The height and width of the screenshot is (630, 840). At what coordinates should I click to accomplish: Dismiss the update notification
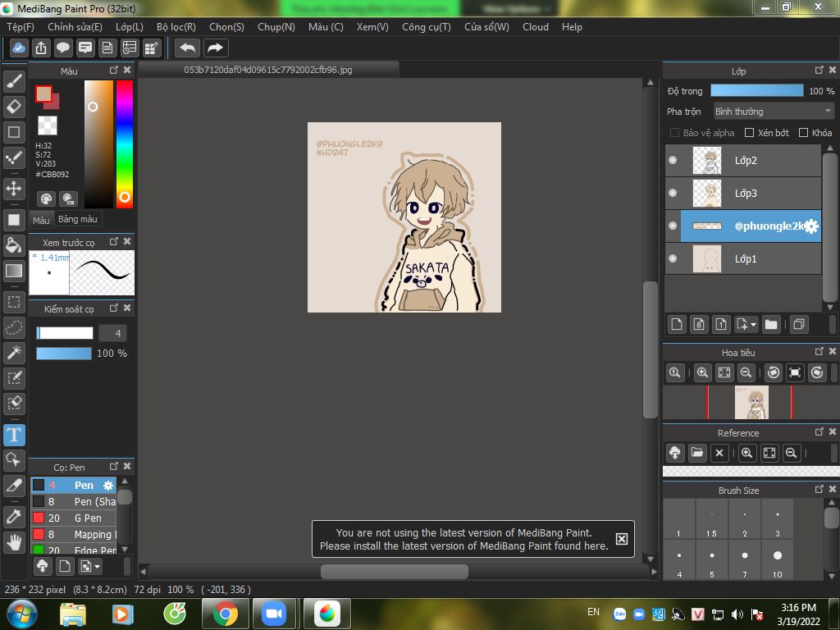pos(622,539)
